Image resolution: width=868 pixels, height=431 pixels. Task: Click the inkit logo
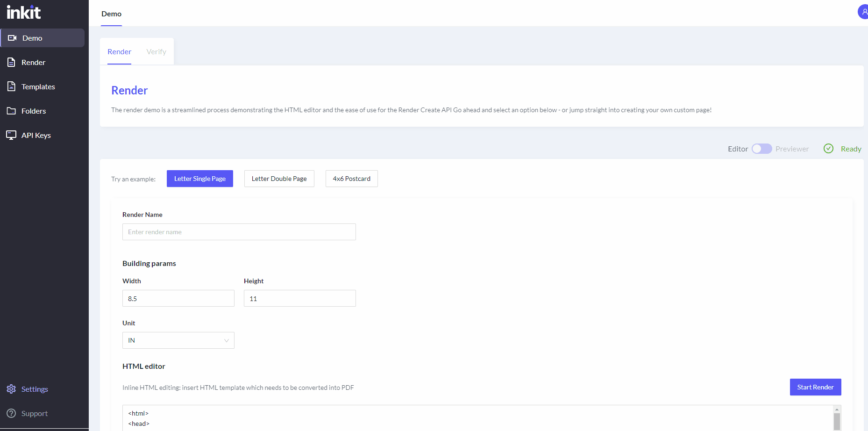point(24,12)
